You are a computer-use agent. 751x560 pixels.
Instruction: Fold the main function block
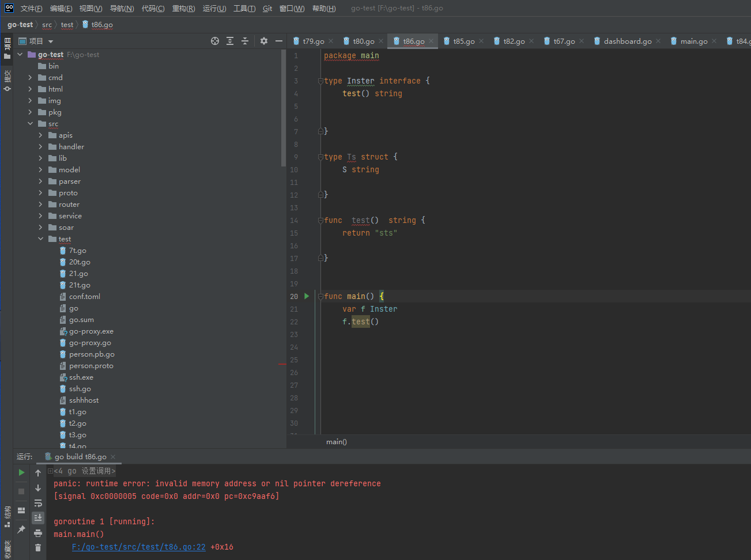[x=320, y=297]
